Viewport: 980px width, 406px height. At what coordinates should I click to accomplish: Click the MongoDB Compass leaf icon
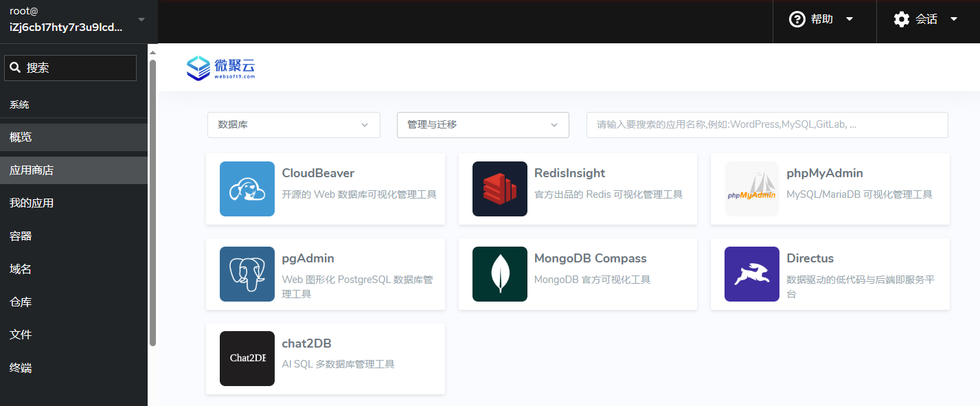(x=499, y=274)
